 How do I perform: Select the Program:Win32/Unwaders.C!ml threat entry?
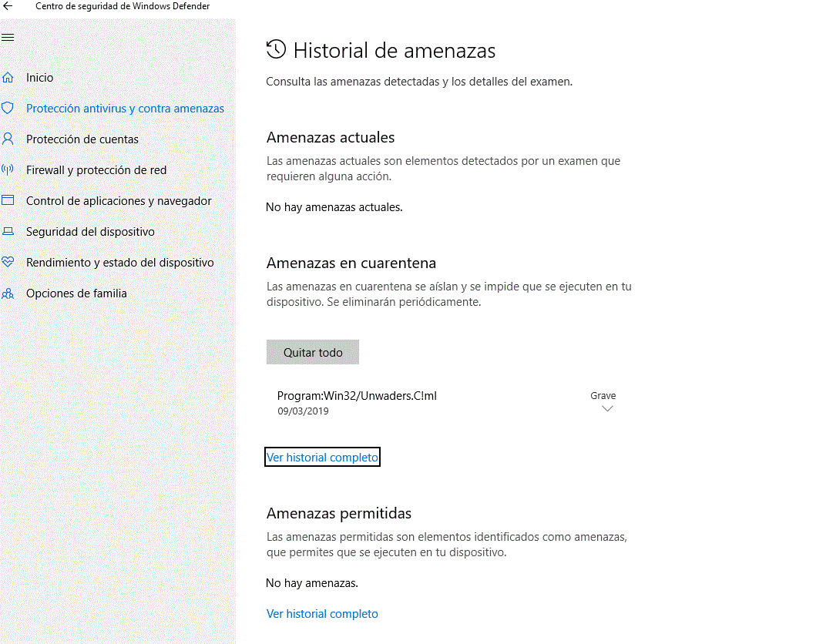click(x=357, y=396)
